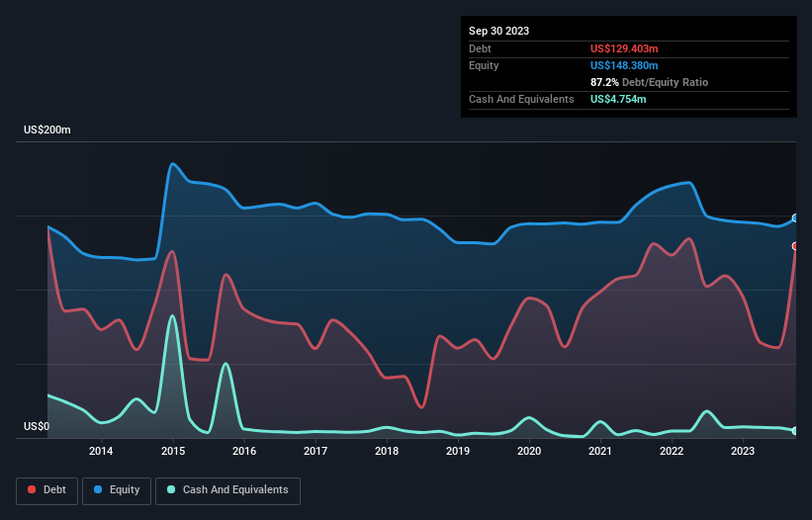Click the 87.2% Debt/Equity Ratio text

pyautogui.click(x=649, y=82)
